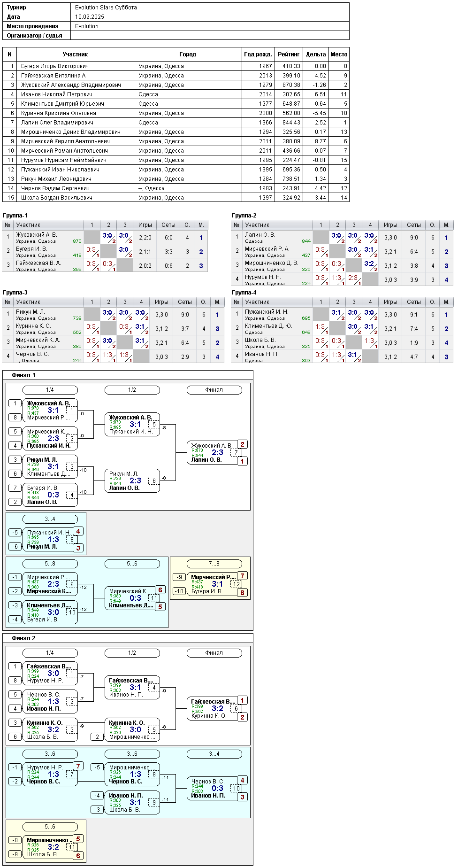
Task: Click the Группа-1 heading
Action: pyautogui.click(x=15, y=216)
